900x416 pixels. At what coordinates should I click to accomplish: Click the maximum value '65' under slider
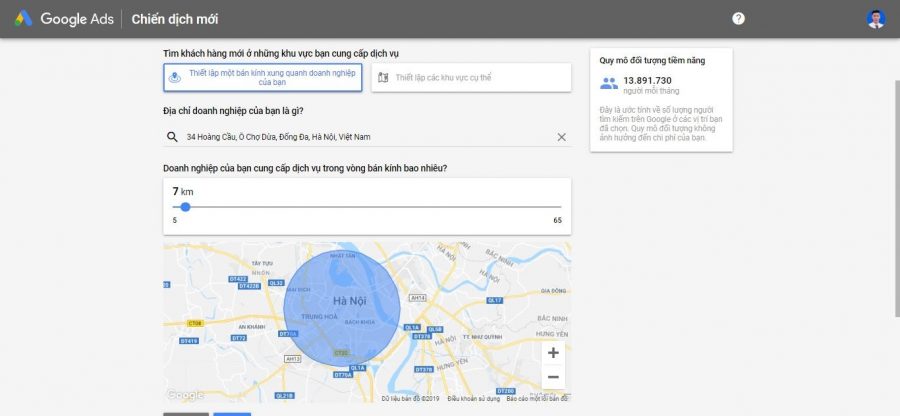[x=557, y=220]
